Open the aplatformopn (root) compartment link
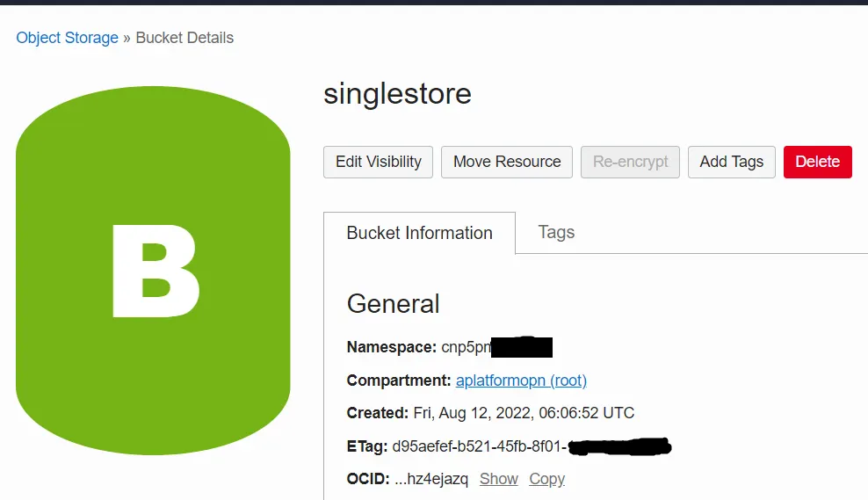868x500 pixels. 521,380
